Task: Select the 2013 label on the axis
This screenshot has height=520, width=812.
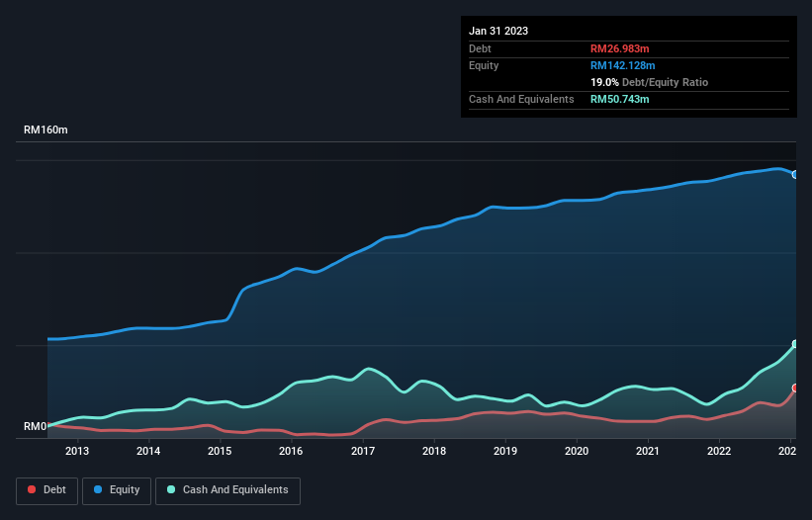Action: [77, 451]
